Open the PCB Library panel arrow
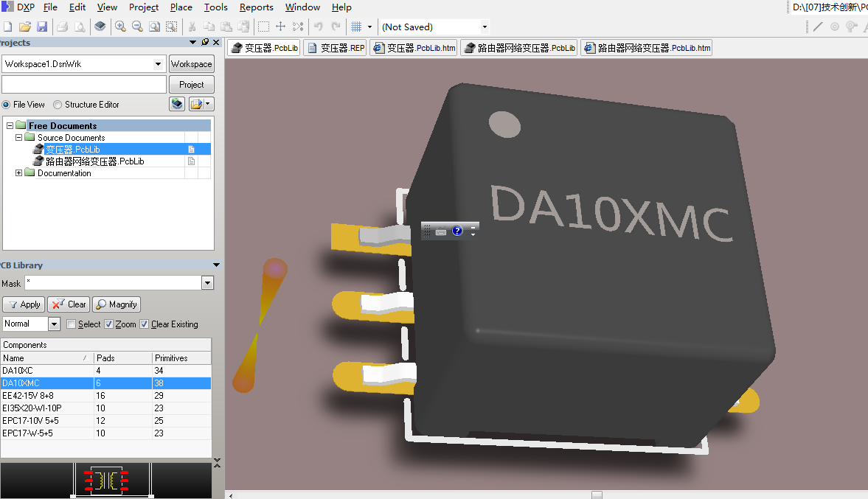The width and height of the screenshot is (868, 499). pyautogui.click(x=216, y=265)
